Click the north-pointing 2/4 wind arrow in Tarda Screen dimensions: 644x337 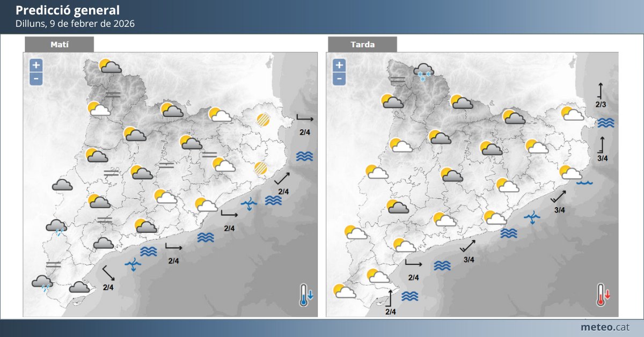[391, 298]
